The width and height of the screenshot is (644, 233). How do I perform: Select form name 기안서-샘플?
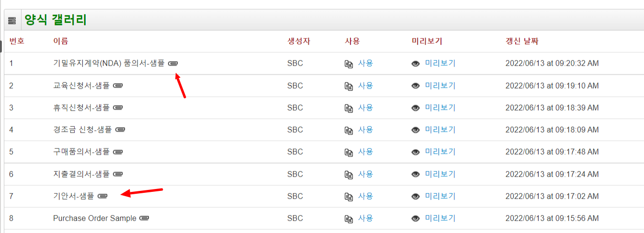(74, 196)
